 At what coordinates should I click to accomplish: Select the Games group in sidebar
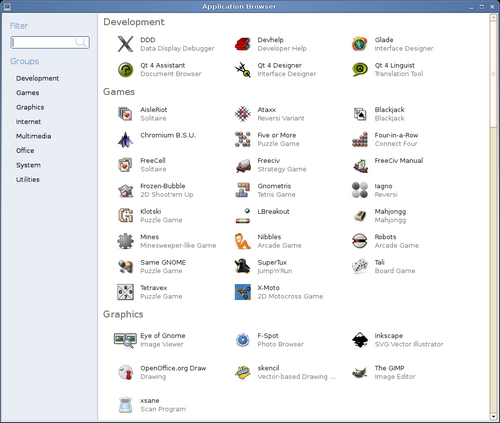coord(28,93)
